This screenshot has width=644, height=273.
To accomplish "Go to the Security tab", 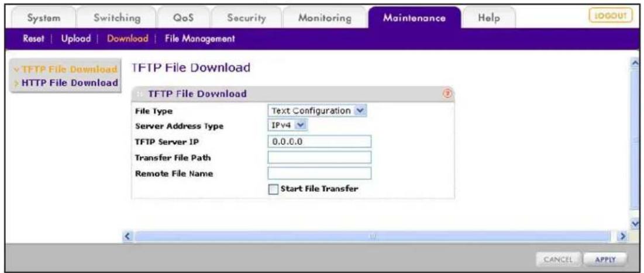I will (246, 18).
